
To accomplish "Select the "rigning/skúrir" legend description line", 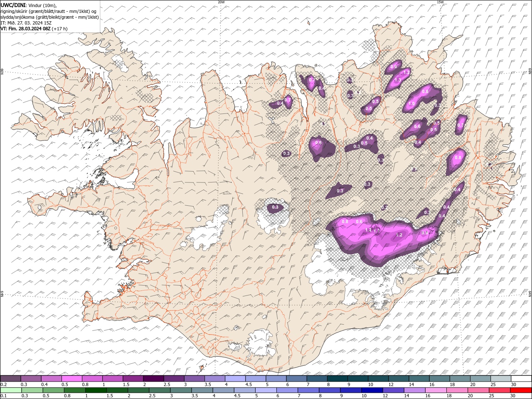I will (48, 11).
